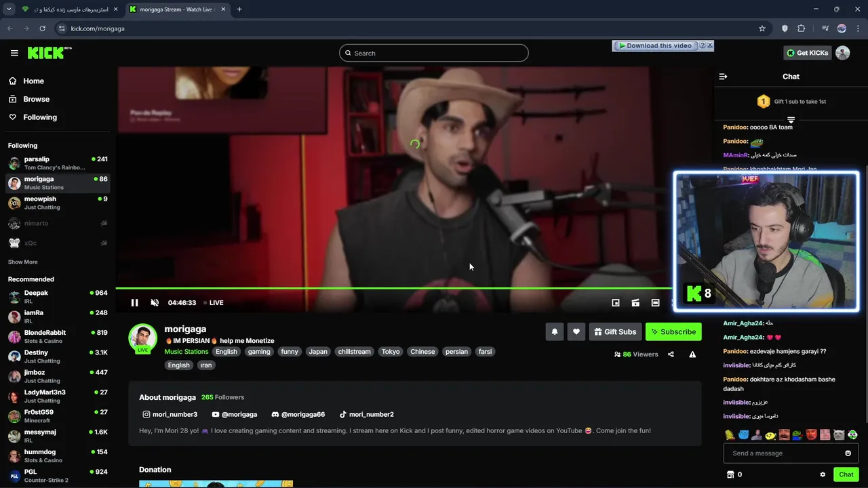The image size is (868, 488).
Task: Create a clip with clapperboard icon
Action: (x=635, y=303)
